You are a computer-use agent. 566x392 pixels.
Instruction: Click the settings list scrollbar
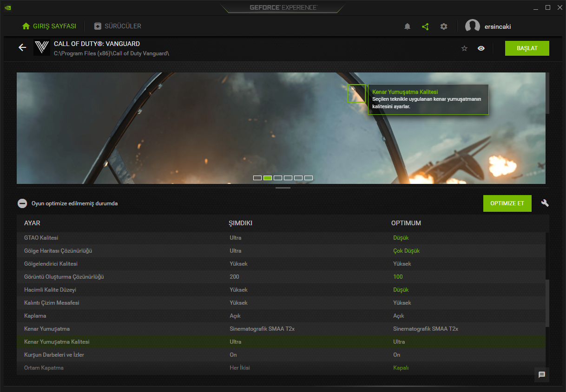(x=547, y=303)
